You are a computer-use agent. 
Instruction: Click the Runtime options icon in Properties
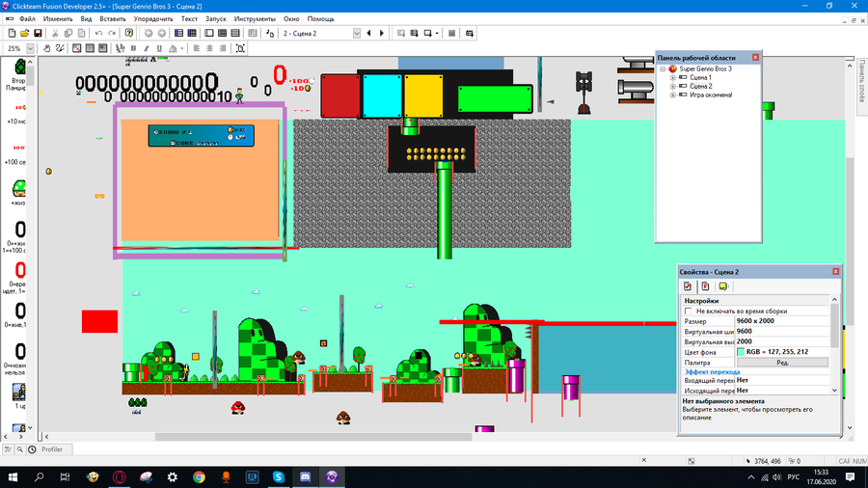point(705,286)
